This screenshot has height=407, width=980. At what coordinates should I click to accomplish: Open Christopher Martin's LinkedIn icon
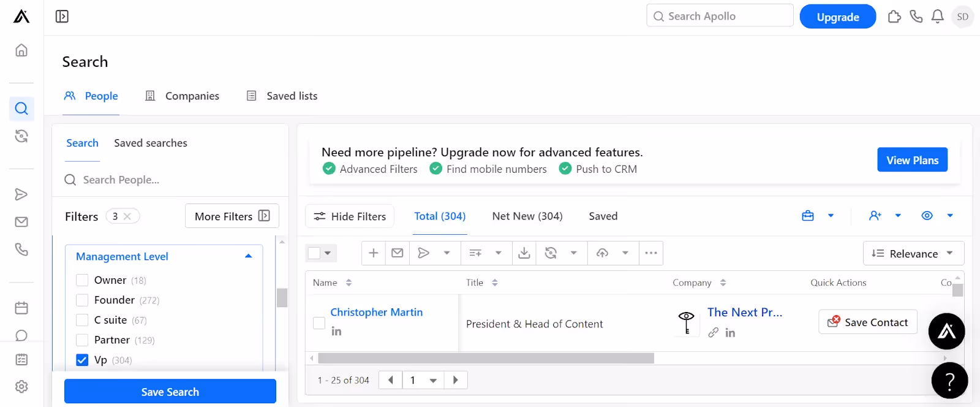click(336, 331)
